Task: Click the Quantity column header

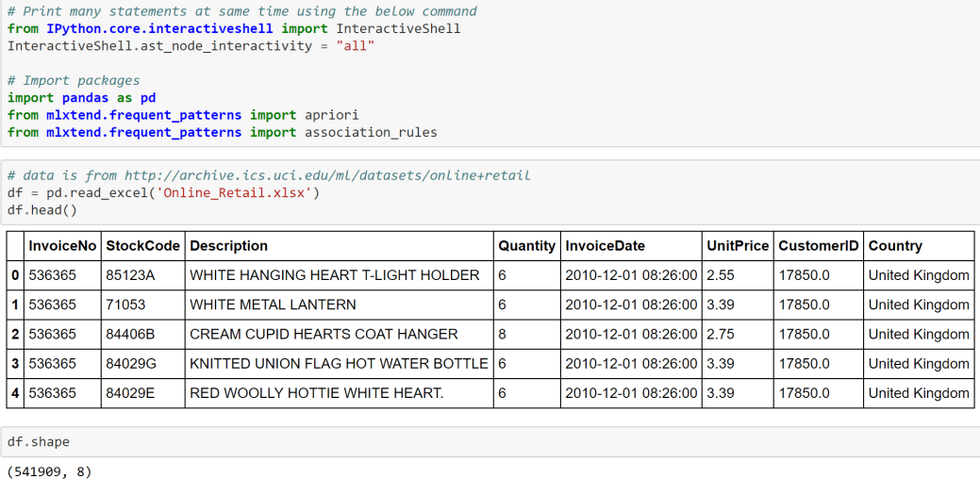Action: [x=527, y=246]
